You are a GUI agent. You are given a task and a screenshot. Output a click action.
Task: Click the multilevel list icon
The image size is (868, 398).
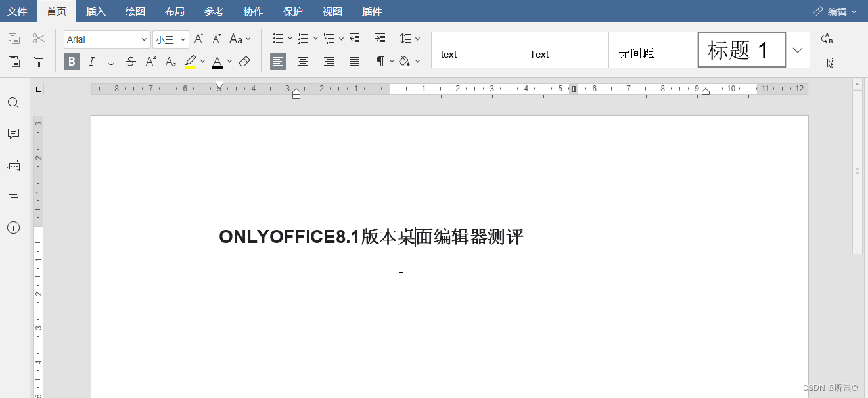coord(329,39)
